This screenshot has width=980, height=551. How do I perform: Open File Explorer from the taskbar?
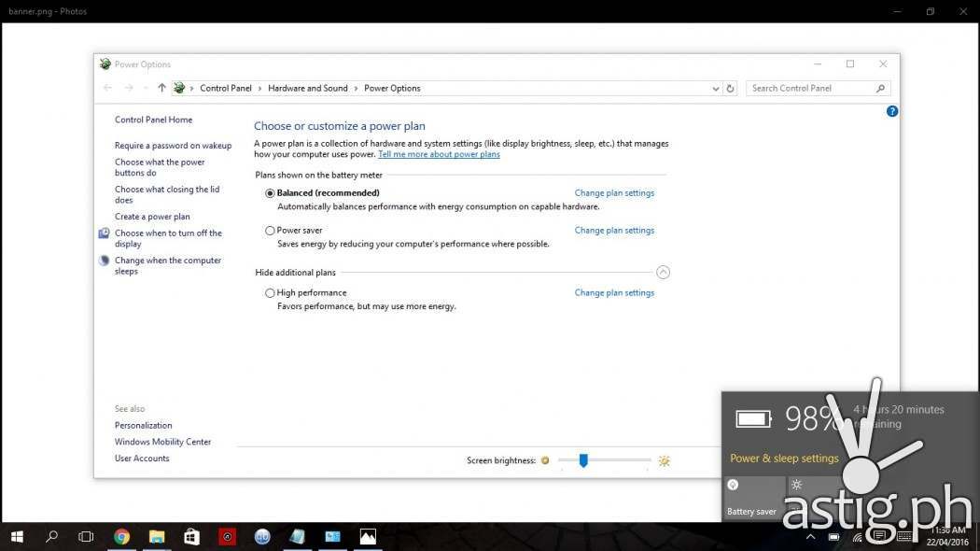click(157, 536)
